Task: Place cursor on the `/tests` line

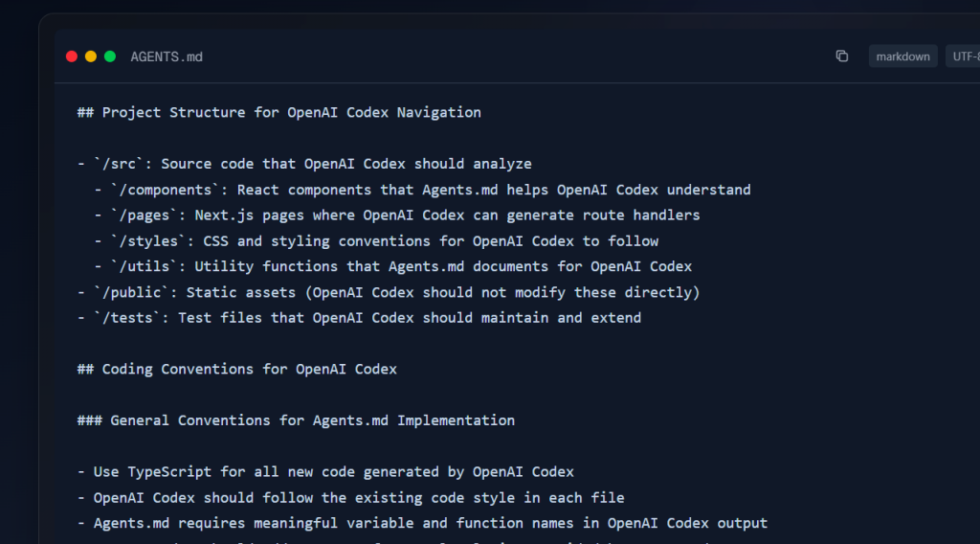Action: tap(359, 318)
